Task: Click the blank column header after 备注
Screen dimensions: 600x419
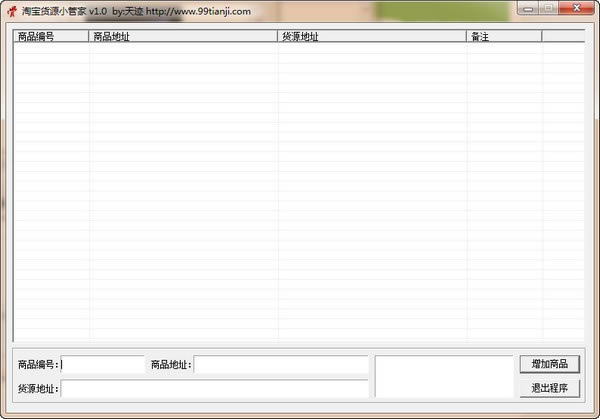Action: (563, 36)
